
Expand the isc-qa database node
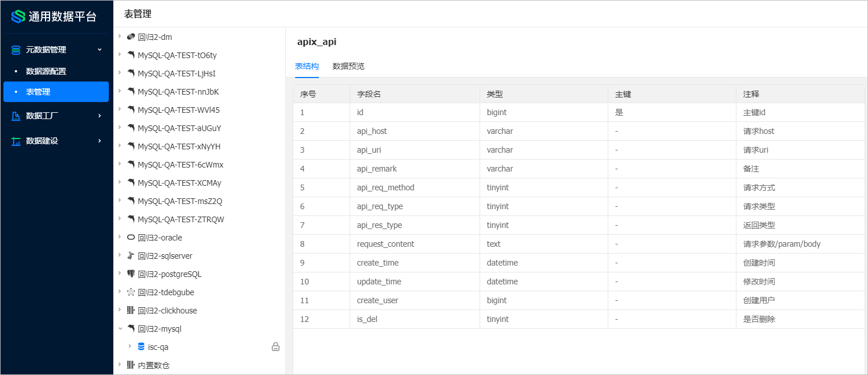(x=130, y=347)
